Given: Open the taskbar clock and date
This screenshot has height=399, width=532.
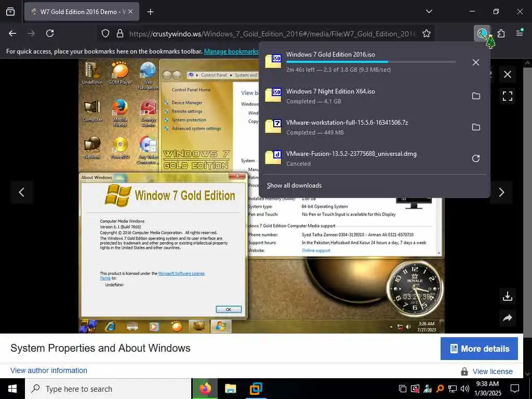Looking at the screenshot, I should [488, 389].
